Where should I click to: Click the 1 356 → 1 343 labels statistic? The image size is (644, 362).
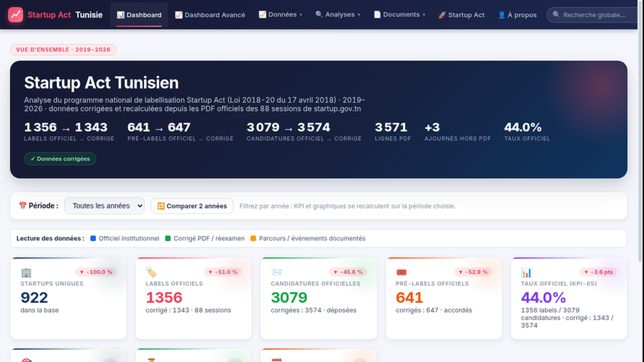tap(69, 131)
